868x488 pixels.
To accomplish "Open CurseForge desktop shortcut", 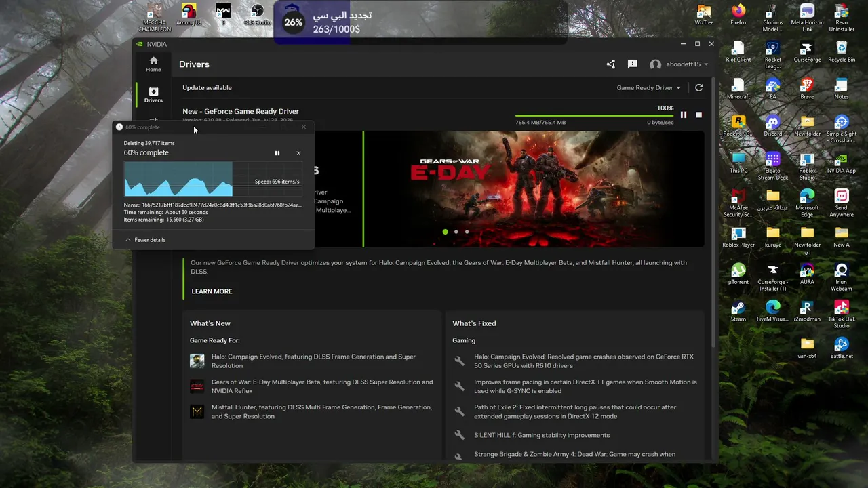I will coord(807,52).
